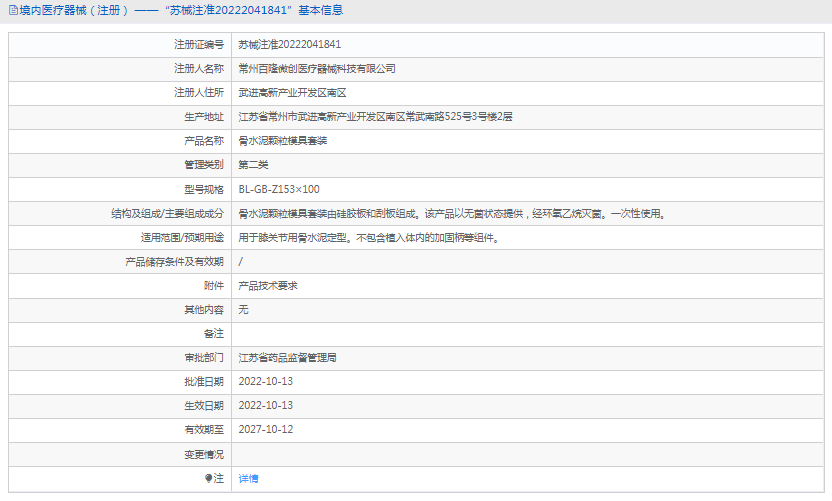Screen dimensions: 832x501
Task: Select the model spec BL-GB-Z153×100
Action: (279, 189)
